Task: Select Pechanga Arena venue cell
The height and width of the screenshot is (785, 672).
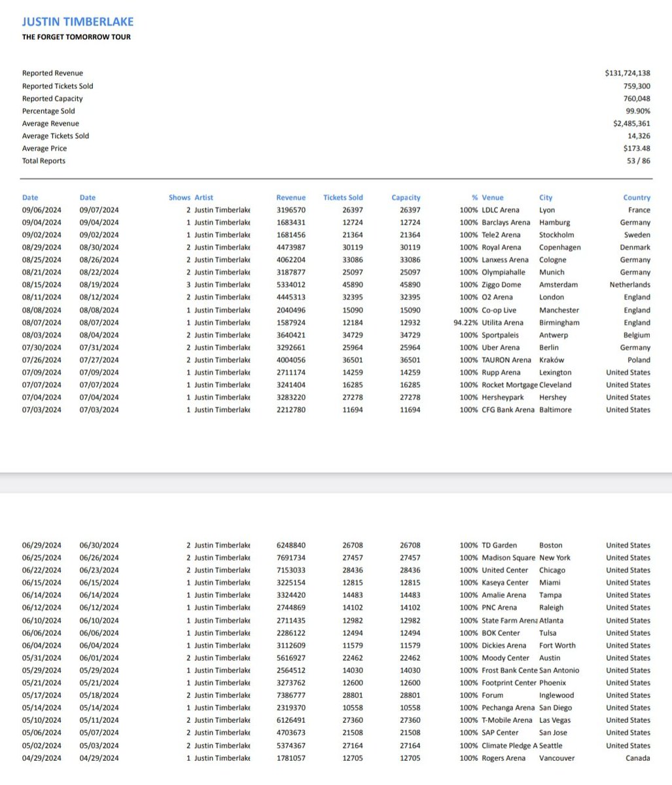Action: click(x=508, y=708)
